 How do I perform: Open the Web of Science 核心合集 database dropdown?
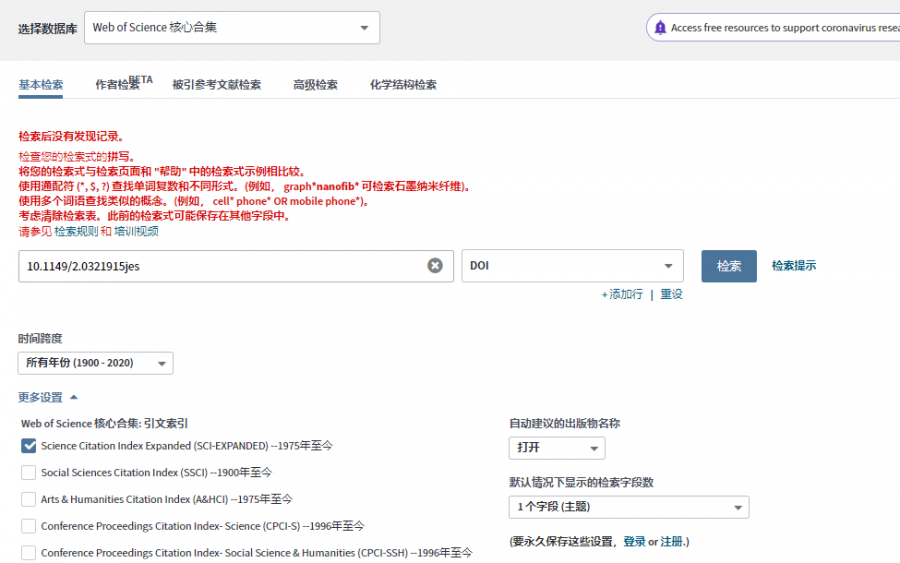232,28
